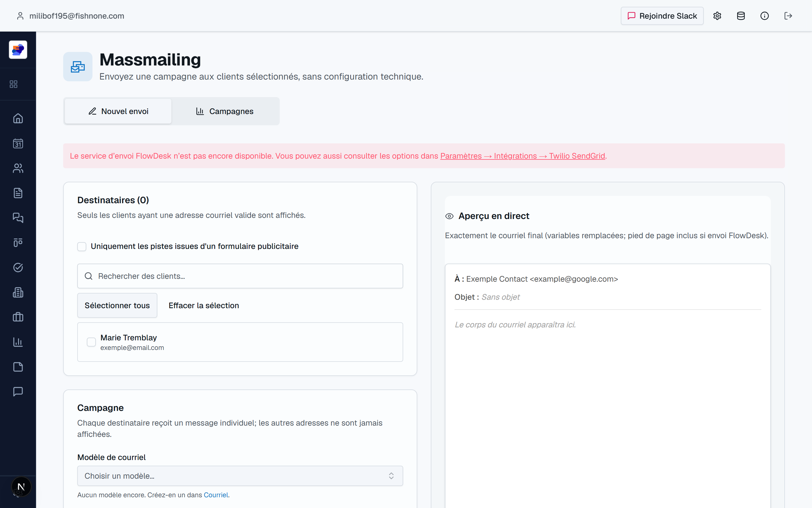Click the Rejoindre Slack button
812x508 pixels.
[x=662, y=16]
